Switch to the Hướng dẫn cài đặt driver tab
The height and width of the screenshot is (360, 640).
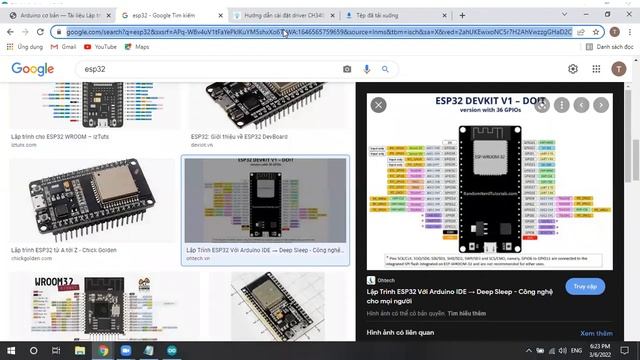click(x=284, y=16)
